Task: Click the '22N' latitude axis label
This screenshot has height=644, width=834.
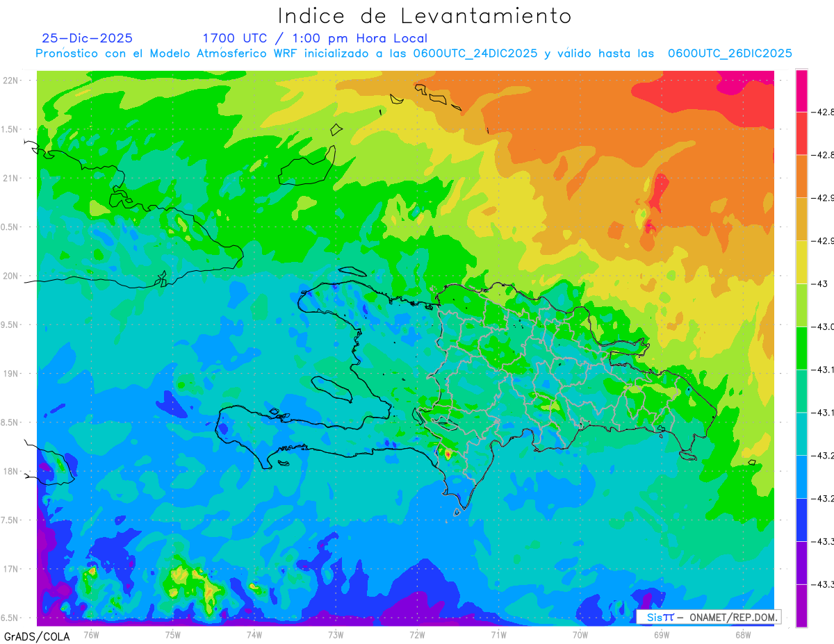Action: [12, 81]
